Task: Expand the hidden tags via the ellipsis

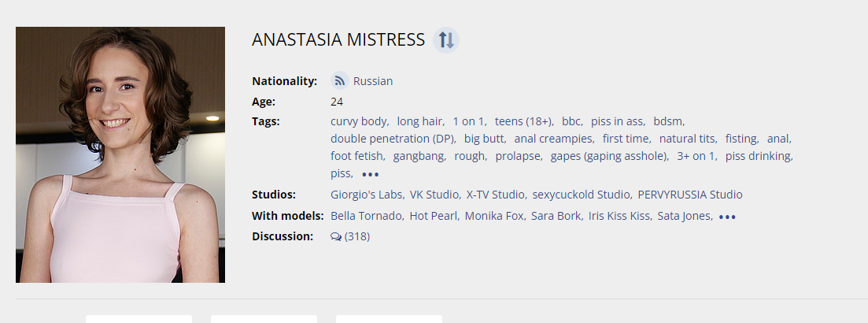Action: coord(371,174)
